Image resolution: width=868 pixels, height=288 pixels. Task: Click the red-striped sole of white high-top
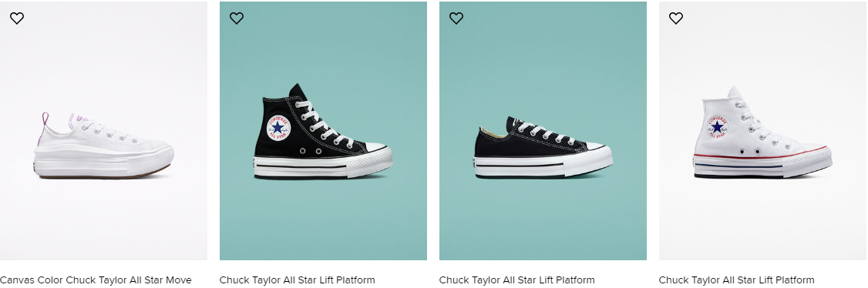[x=762, y=164]
